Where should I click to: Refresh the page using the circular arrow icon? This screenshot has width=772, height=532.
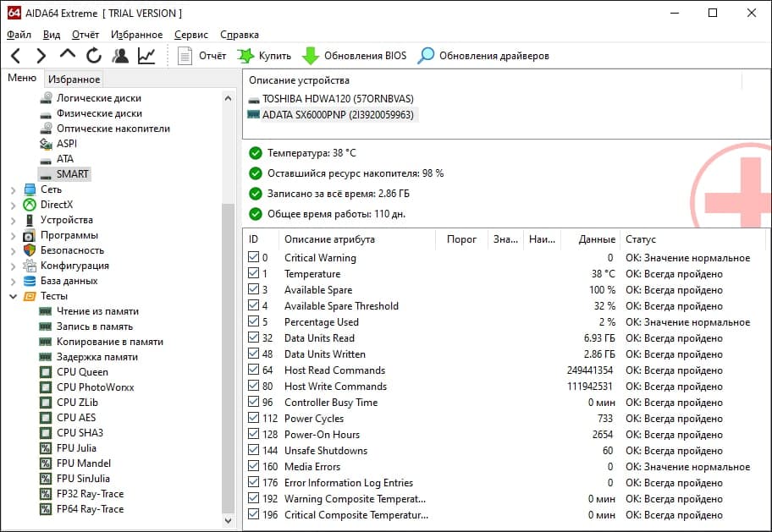(94, 56)
